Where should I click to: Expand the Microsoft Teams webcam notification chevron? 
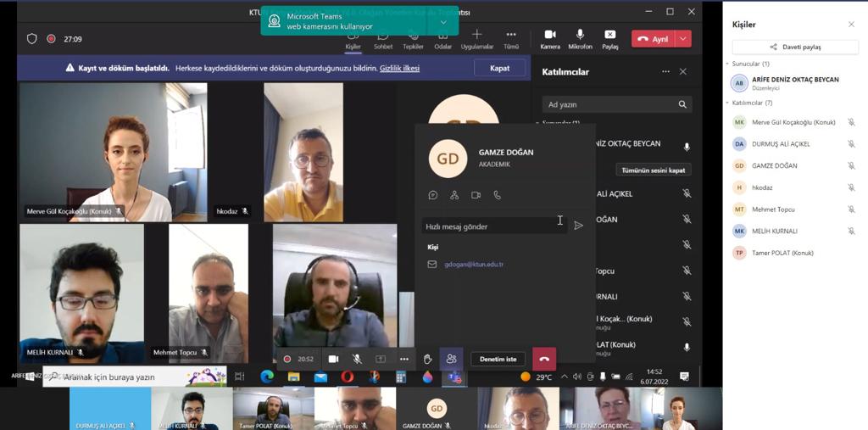(x=442, y=21)
